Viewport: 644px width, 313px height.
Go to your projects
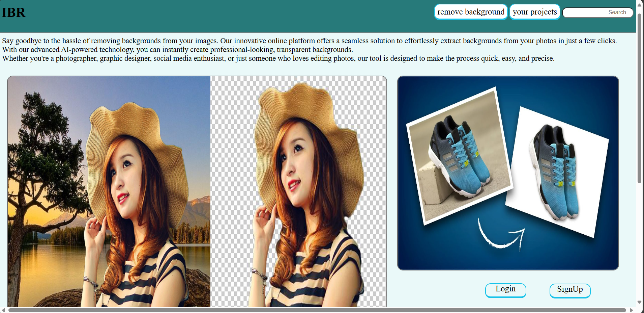coord(534,12)
